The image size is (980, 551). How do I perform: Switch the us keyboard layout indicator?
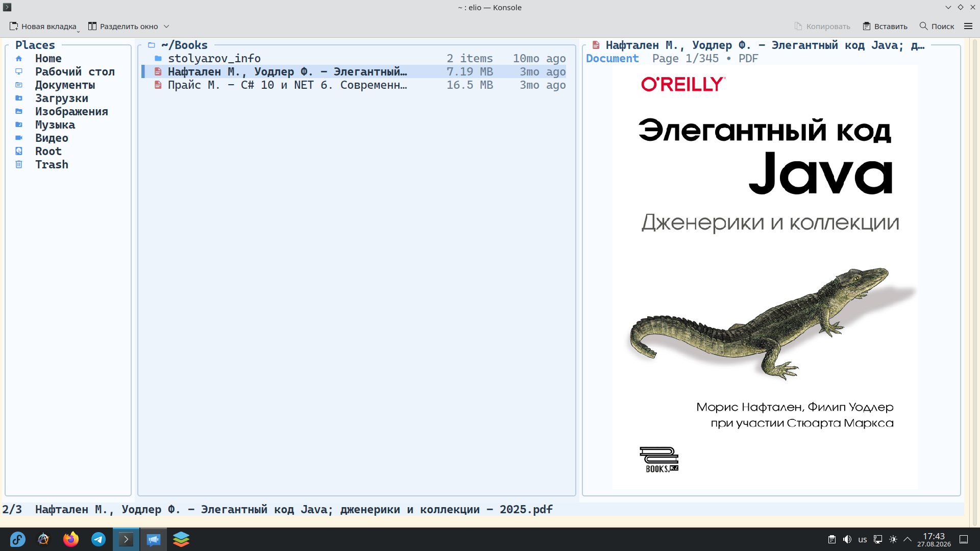(863, 539)
